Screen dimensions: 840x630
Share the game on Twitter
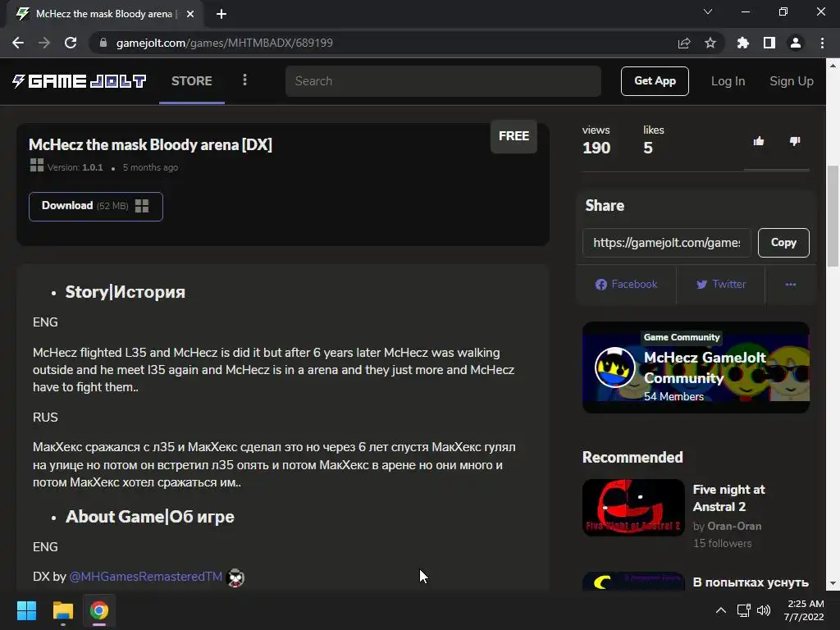(721, 285)
